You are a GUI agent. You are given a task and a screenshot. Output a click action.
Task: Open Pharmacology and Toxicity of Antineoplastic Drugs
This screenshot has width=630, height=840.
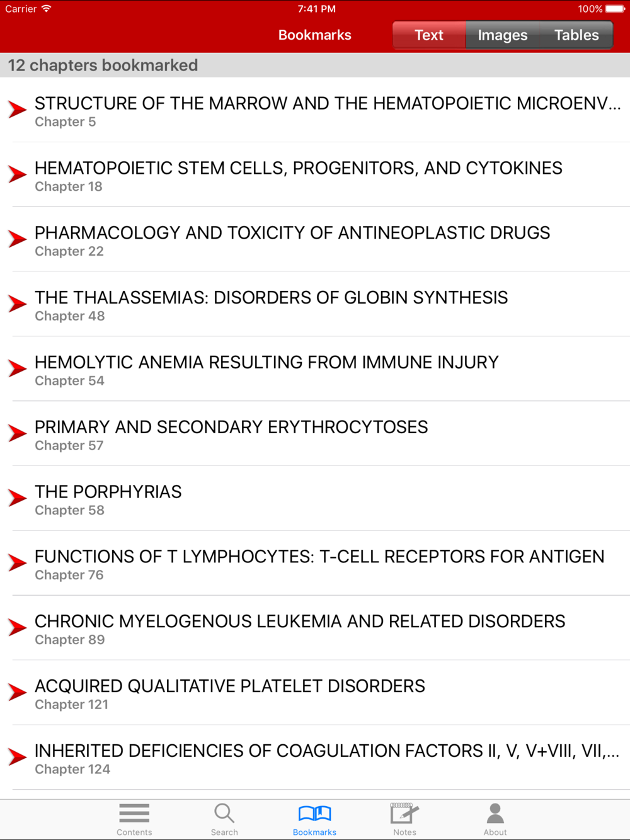pyautogui.click(x=315, y=239)
